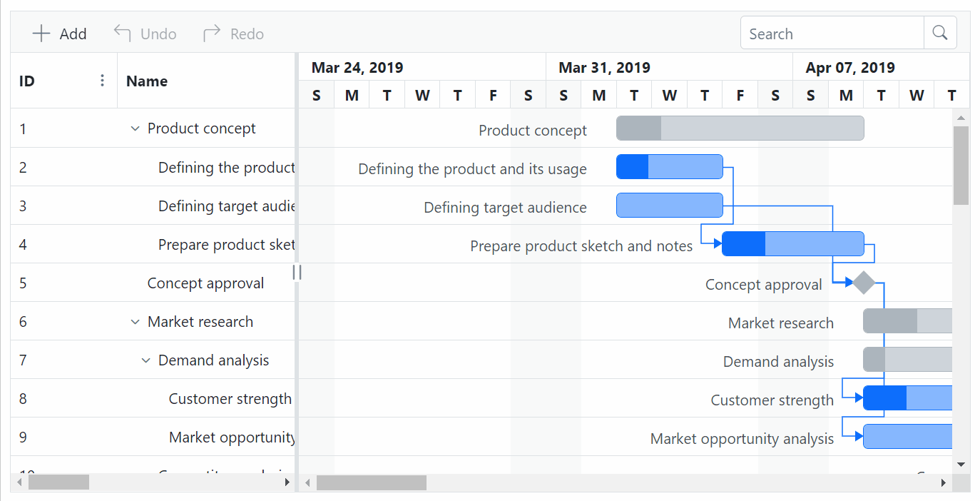Click the plus icon beside Add
Viewport: 980px width, 501px height.
[41, 34]
